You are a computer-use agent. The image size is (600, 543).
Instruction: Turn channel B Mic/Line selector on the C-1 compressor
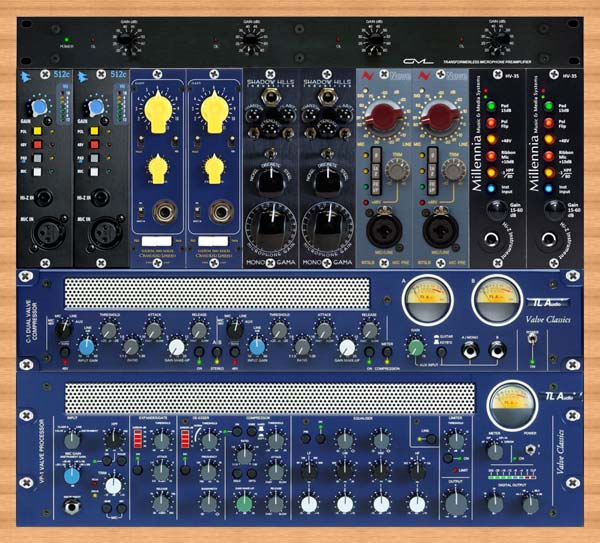click(x=235, y=329)
